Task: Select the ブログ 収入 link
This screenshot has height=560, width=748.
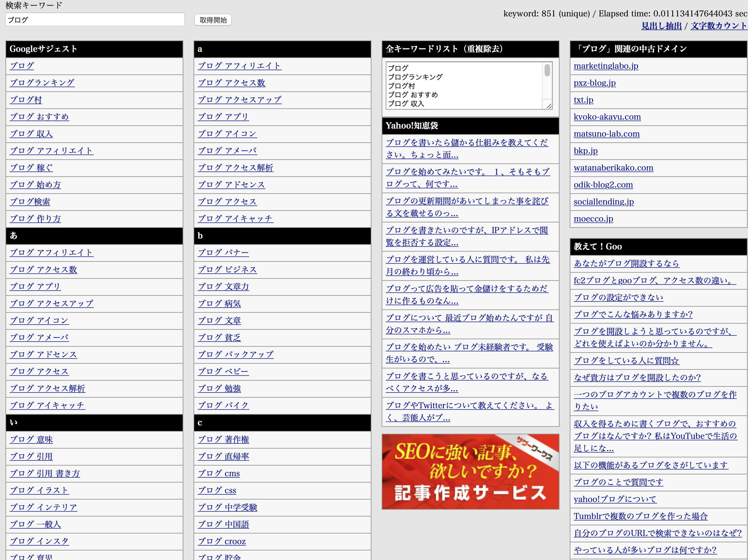Action: click(x=31, y=134)
